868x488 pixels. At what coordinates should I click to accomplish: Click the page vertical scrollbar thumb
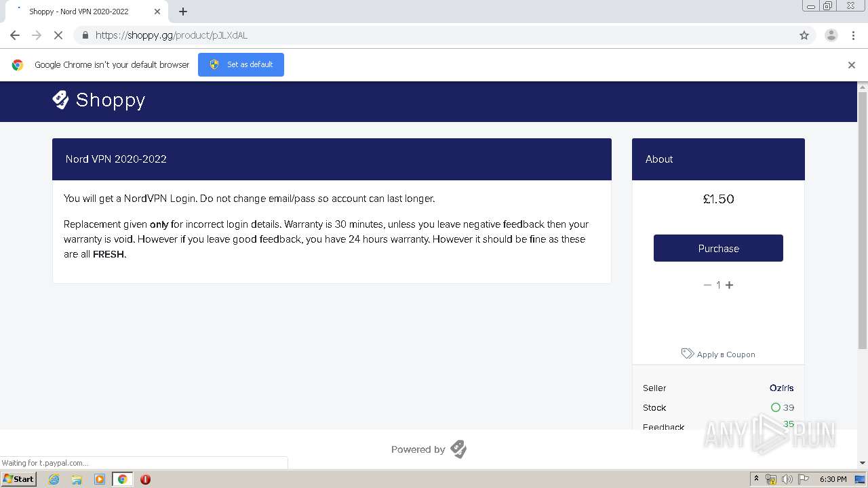click(863, 220)
